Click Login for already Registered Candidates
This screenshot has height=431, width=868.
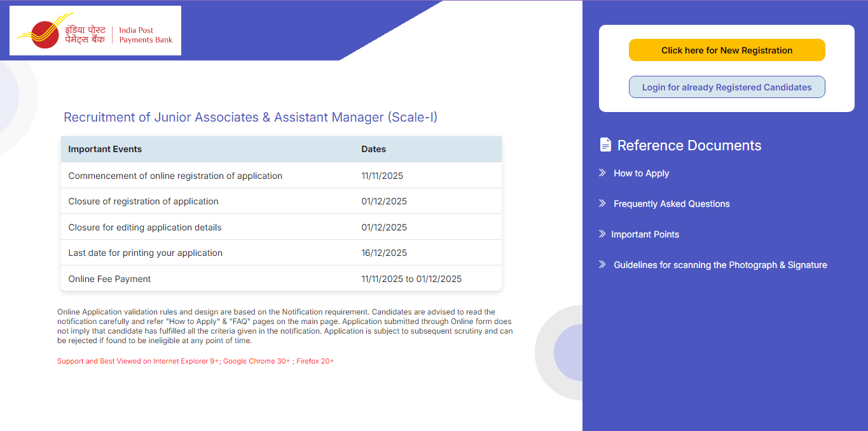726,87
